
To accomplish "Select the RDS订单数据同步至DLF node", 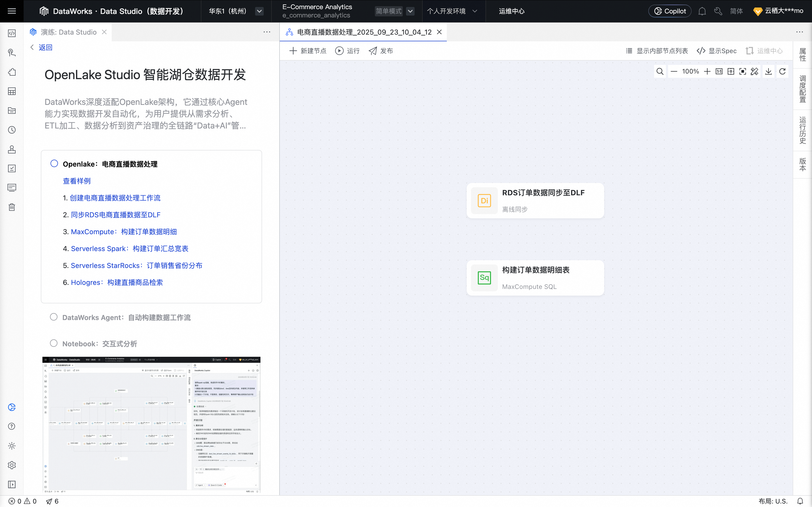I will coord(535,201).
